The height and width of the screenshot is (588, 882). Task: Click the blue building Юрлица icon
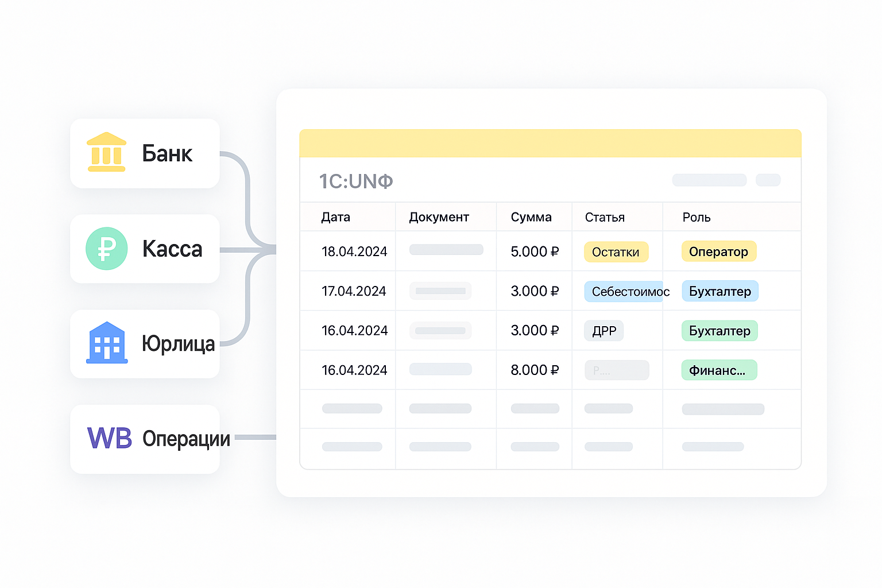[x=107, y=343]
